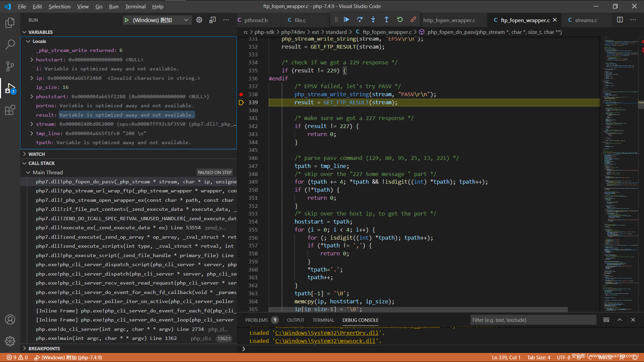
Task: Click the Step Into debug icon
Action: 373,20
